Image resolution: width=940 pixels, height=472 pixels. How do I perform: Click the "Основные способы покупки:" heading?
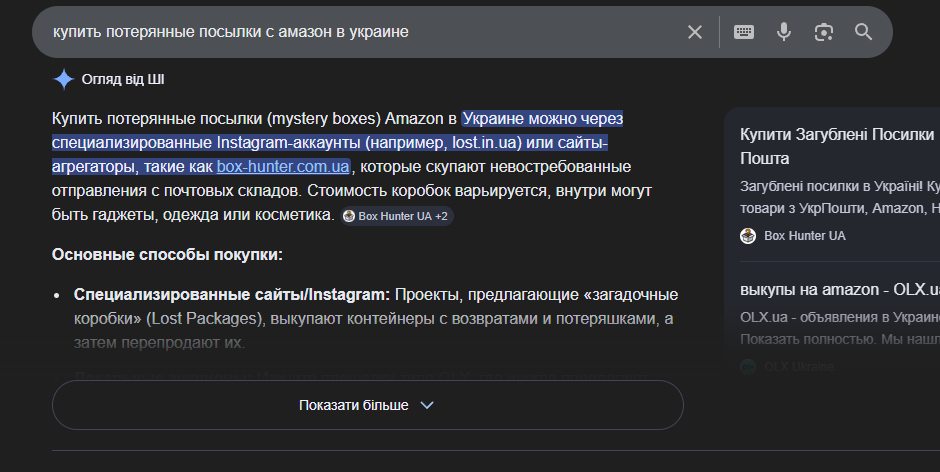point(167,255)
